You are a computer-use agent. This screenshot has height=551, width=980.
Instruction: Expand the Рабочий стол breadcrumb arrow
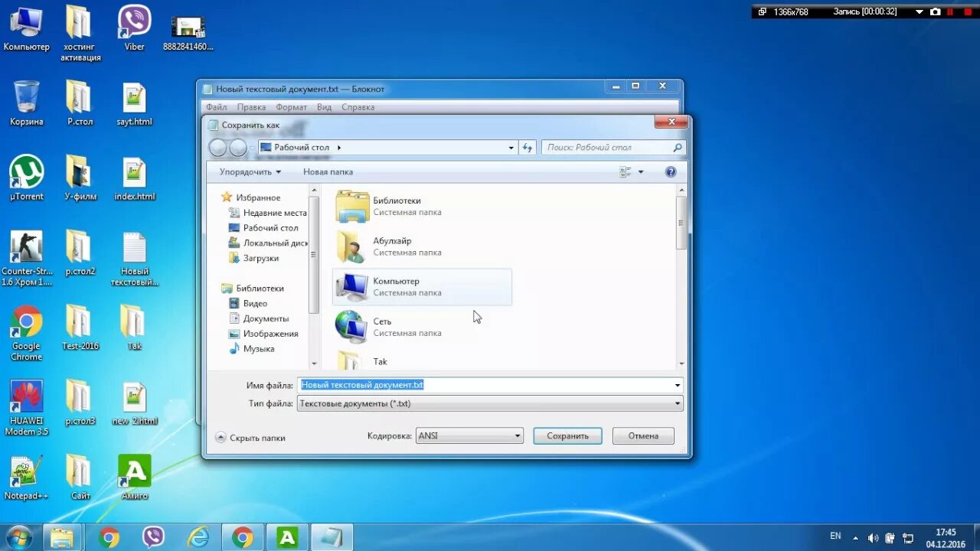click(x=338, y=148)
